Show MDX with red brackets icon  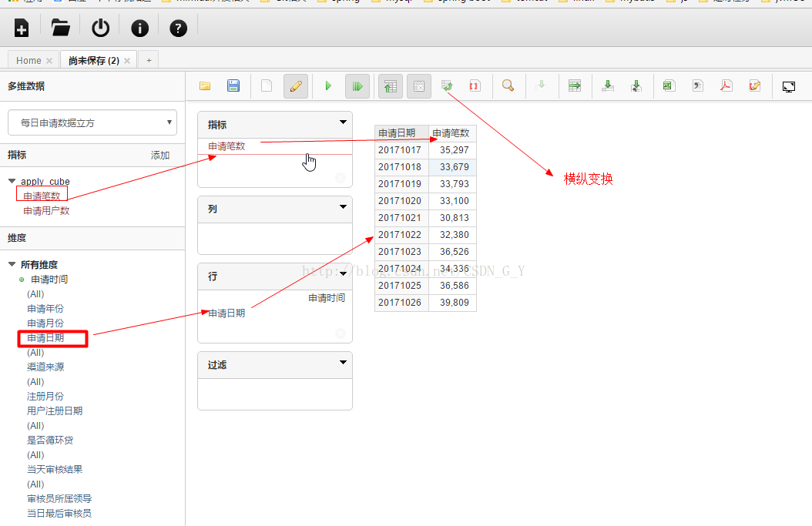click(x=475, y=86)
